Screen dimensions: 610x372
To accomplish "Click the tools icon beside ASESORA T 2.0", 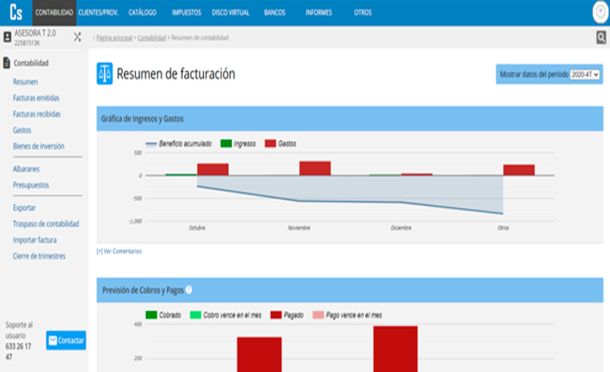I will click(x=77, y=37).
